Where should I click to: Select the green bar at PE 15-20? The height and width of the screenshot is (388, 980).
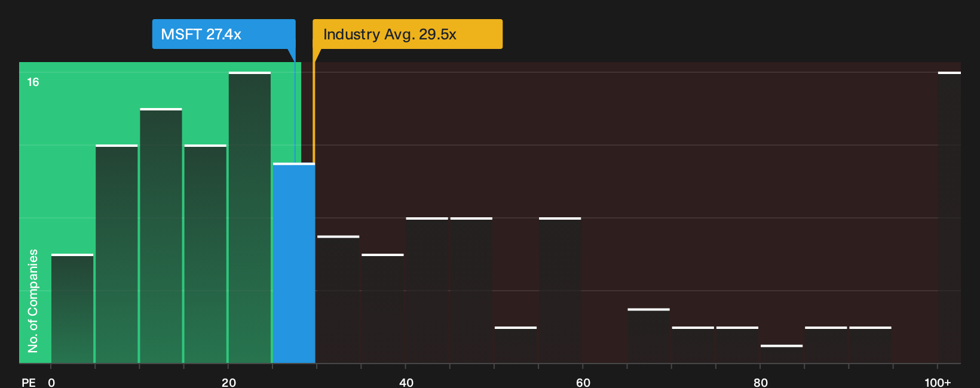(x=206, y=254)
